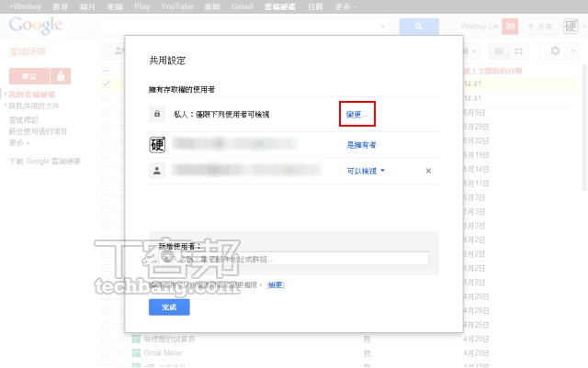
Task: Click the 變更... link for privacy setting
Action: [x=357, y=115]
